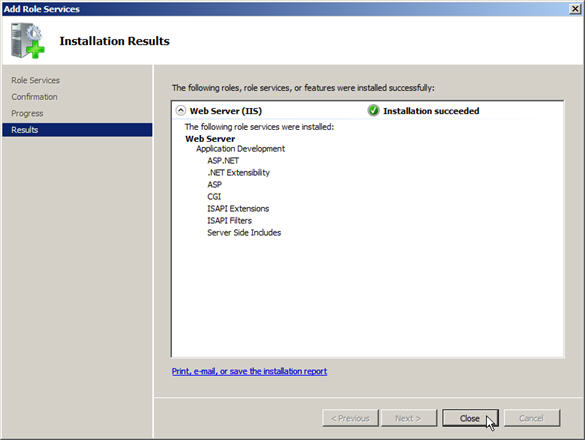The height and width of the screenshot is (440, 585).
Task: Click the Close button
Action: tap(470, 418)
